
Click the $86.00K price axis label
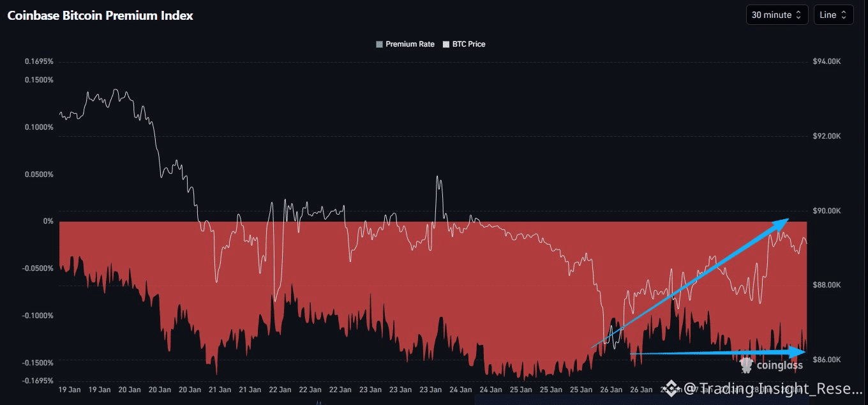827,360
